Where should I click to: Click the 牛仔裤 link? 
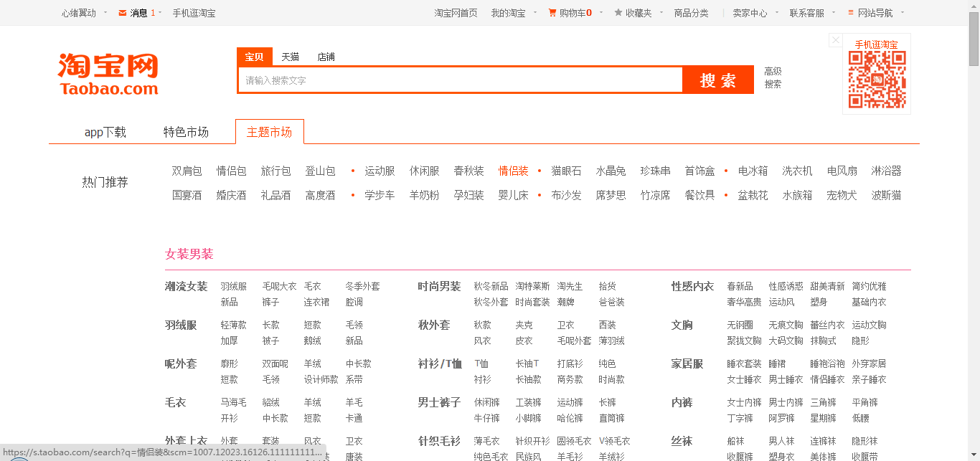(486, 418)
